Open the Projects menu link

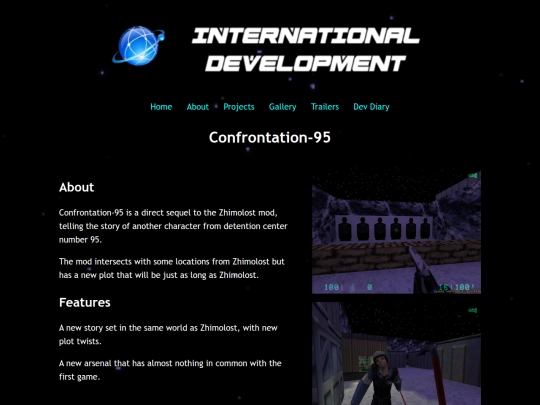coord(239,107)
